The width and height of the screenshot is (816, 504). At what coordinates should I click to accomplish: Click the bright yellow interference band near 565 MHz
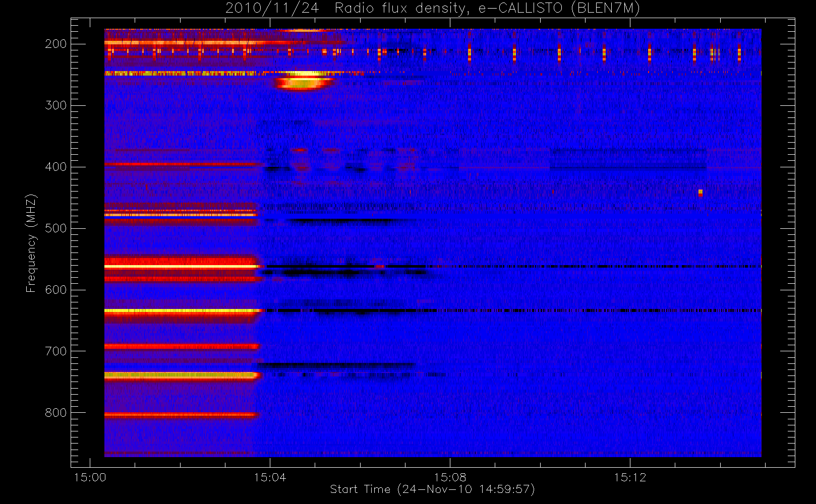183,266
